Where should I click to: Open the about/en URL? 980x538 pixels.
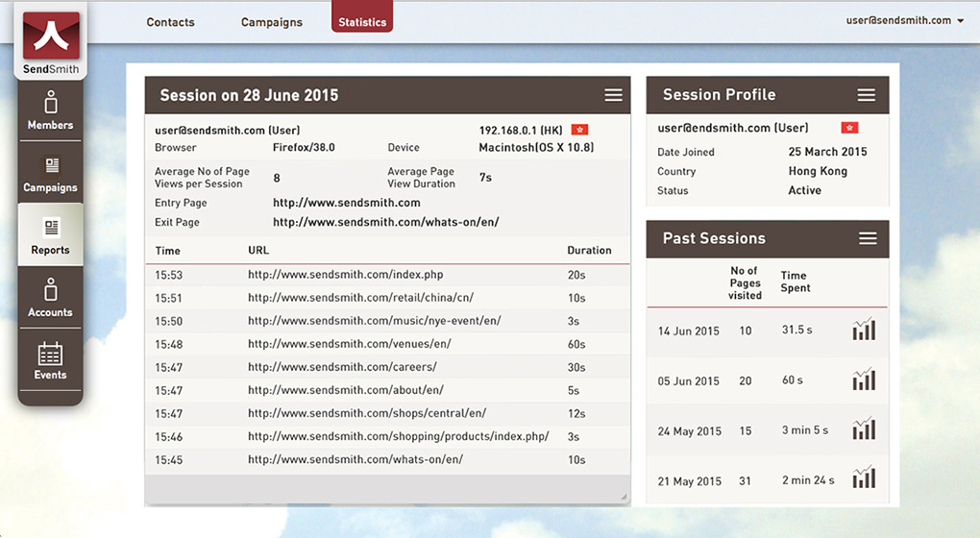pyautogui.click(x=346, y=390)
